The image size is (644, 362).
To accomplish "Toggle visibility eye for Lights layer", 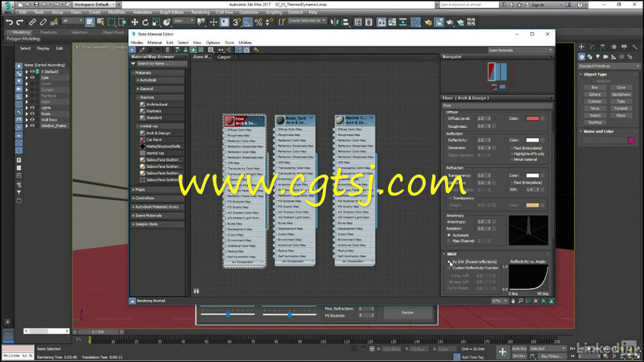I will [x=32, y=108].
